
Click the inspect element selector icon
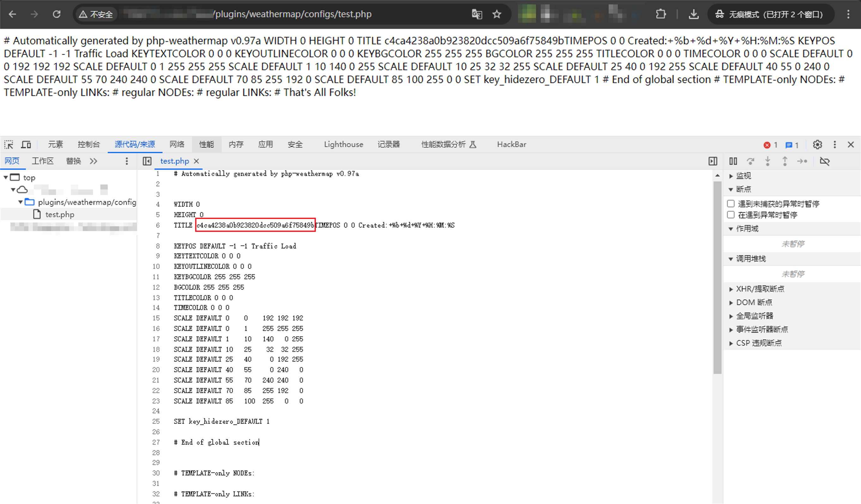coord(9,145)
